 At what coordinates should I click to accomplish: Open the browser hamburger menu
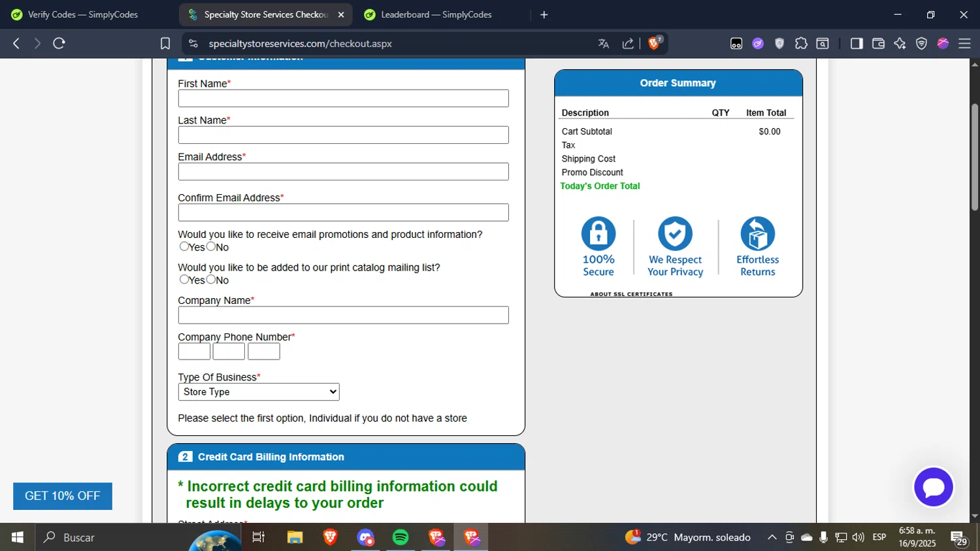(964, 43)
